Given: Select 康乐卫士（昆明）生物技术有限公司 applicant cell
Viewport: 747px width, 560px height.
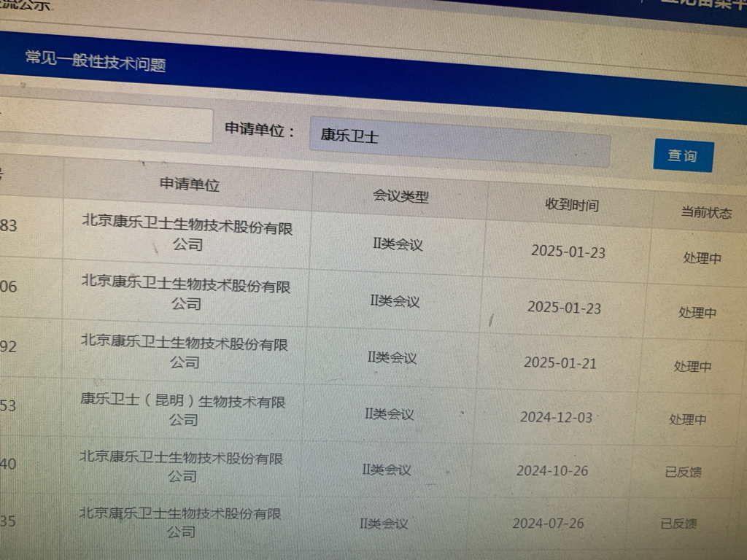Looking at the screenshot, I should point(182,410).
